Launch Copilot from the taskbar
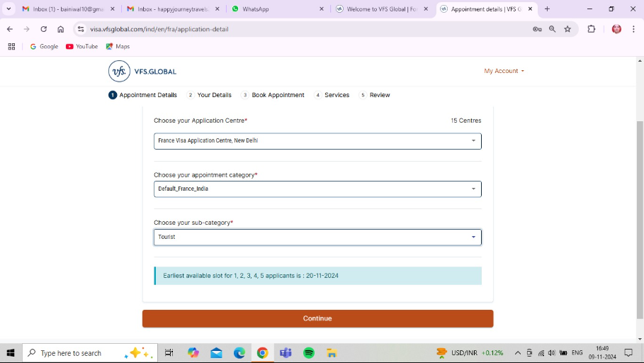The width and height of the screenshot is (644, 363). coord(193,353)
